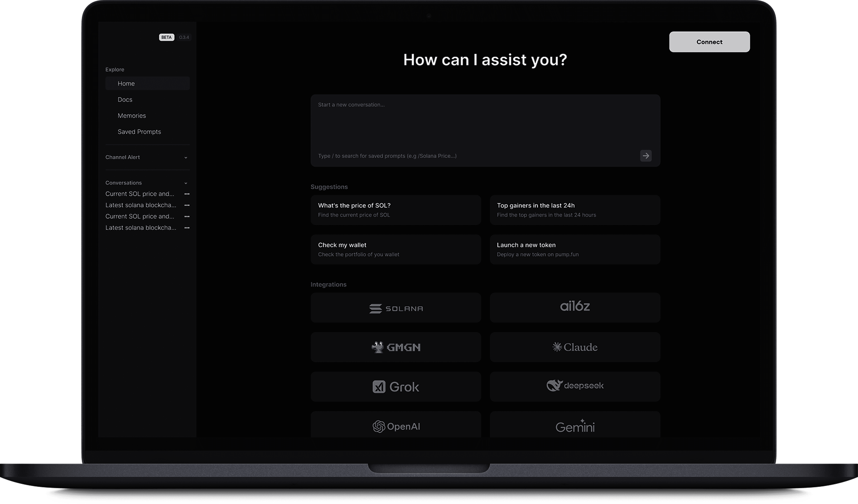Open options for the topmost 'Current SOL price and...' conversation

187,194
